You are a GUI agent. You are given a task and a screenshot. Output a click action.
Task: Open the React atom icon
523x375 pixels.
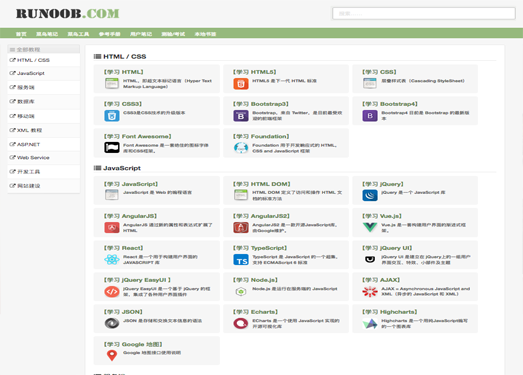[112, 259]
